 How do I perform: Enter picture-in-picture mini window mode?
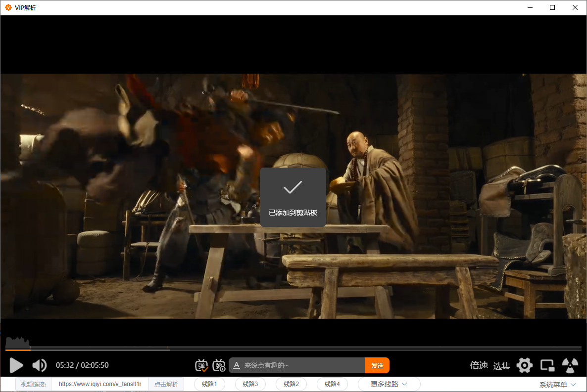coord(547,365)
